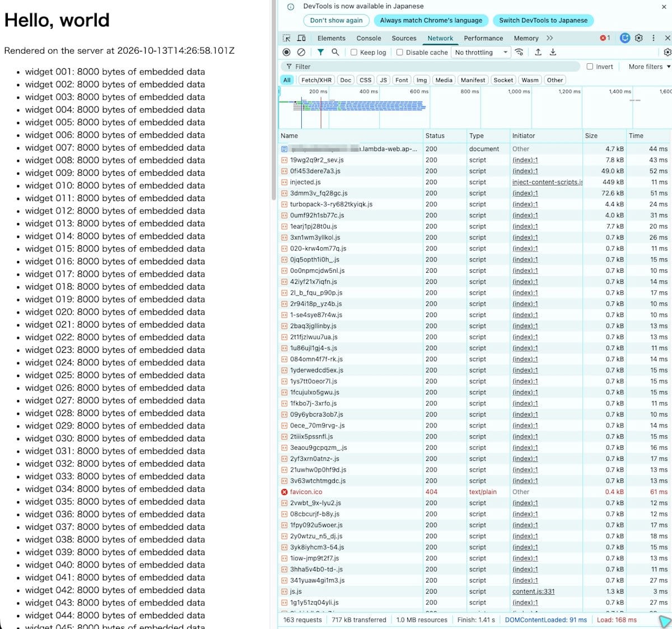Image resolution: width=672 pixels, height=629 pixels.
Task: Toggle the network filter funnel icon
Action: coord(320,52)
